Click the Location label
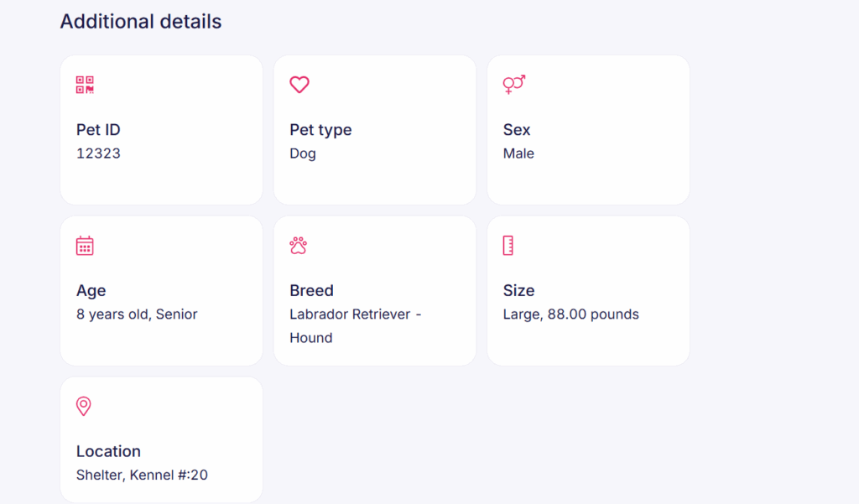 point(108,451)
